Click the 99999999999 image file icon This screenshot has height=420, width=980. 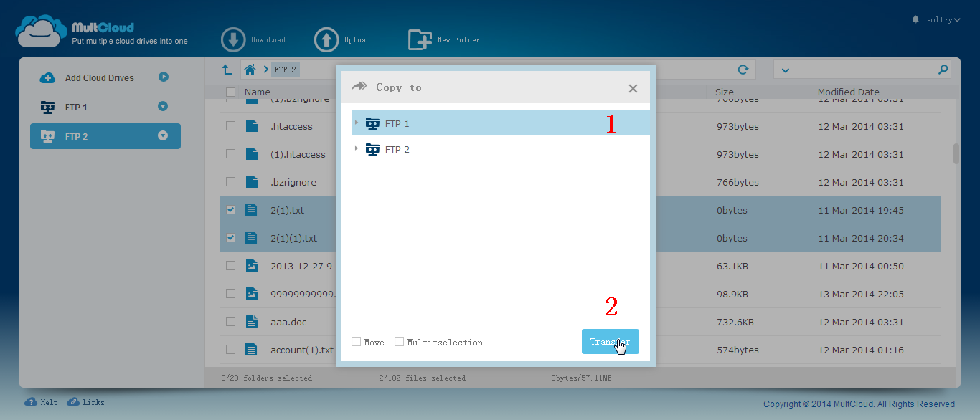click(x=251, y=294)
